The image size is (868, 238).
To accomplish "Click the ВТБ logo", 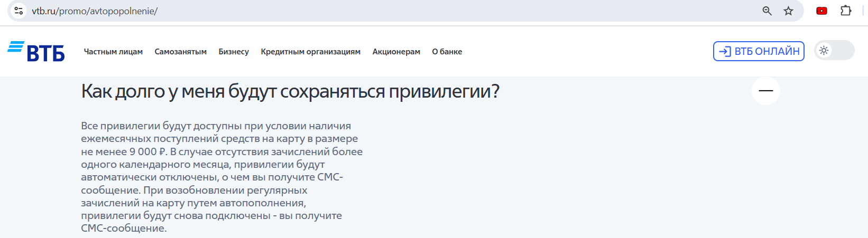I will click(36, 51).
